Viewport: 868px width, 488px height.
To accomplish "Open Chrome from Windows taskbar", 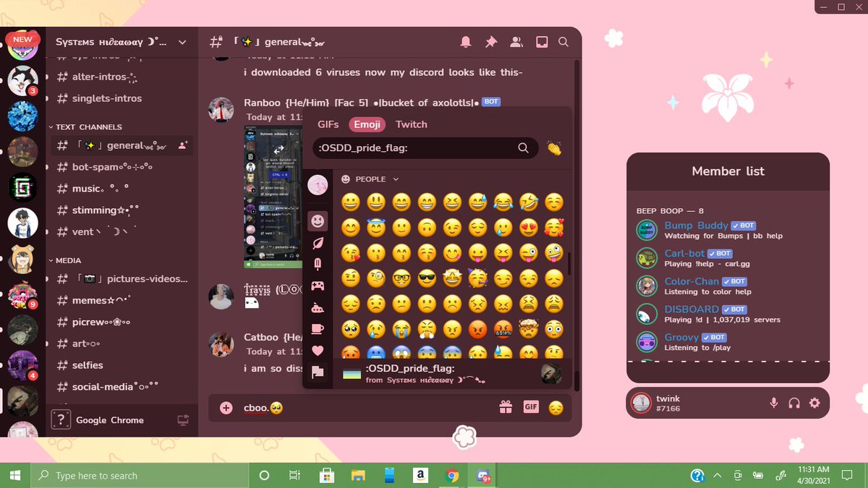I will (x=452, y=475).
